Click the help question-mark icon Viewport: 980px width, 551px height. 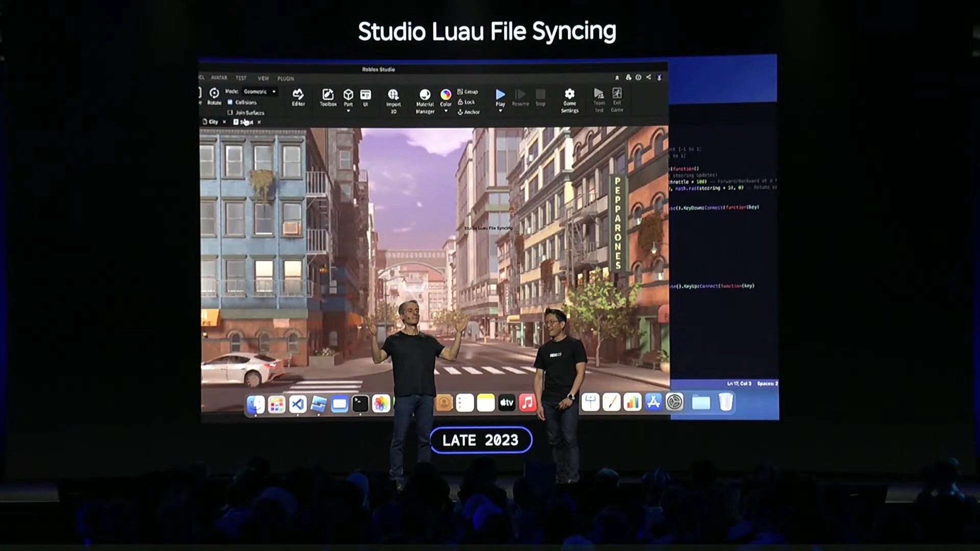(x=638, y=78)
